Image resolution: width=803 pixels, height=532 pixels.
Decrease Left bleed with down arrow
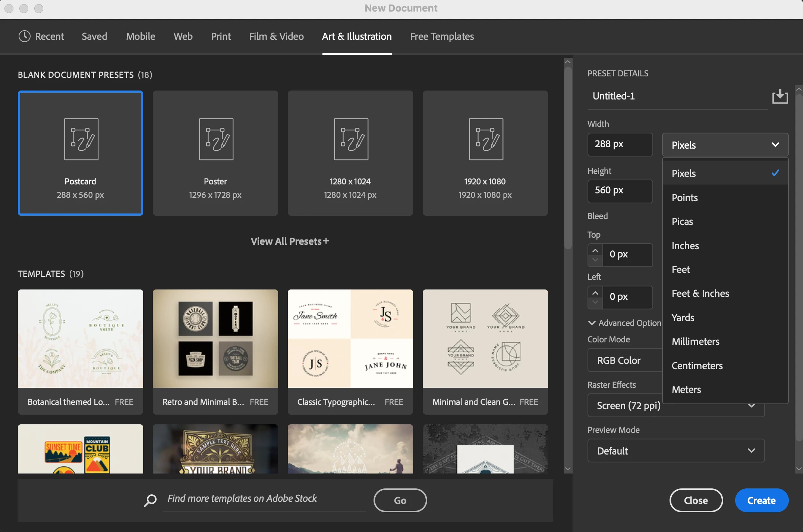coord(595,302)
